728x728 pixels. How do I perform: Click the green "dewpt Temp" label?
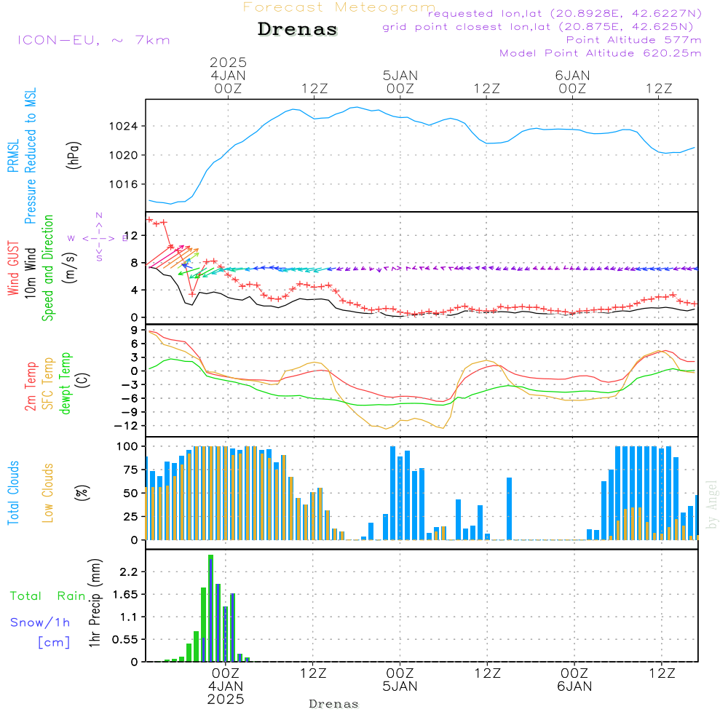click(x=65, y=383)
